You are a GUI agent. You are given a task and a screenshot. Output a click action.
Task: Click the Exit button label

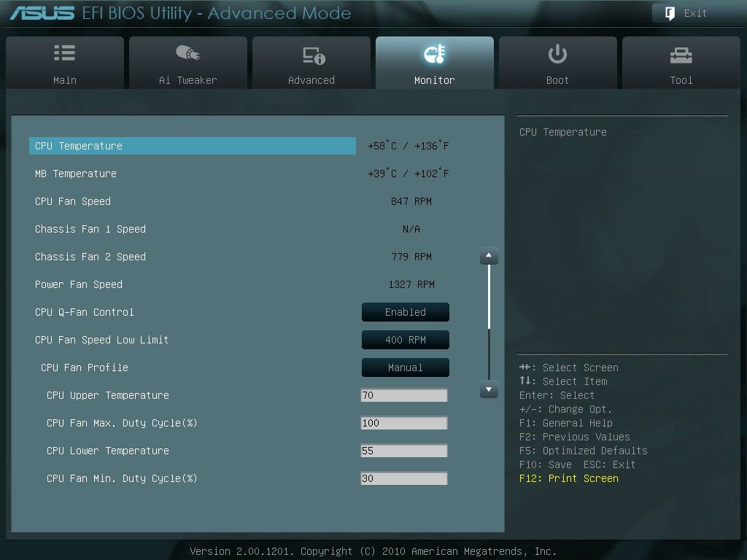coord(695,13)
